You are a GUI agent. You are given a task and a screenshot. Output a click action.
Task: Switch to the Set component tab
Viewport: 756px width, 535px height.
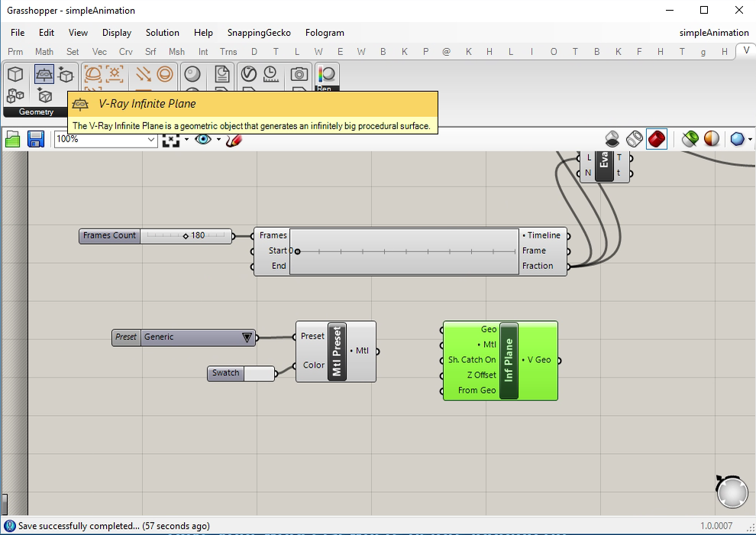pos(73,52)
